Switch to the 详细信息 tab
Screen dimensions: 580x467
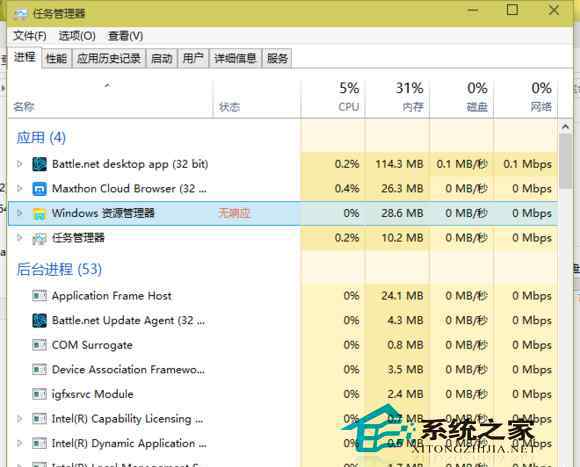click(235, 58)
